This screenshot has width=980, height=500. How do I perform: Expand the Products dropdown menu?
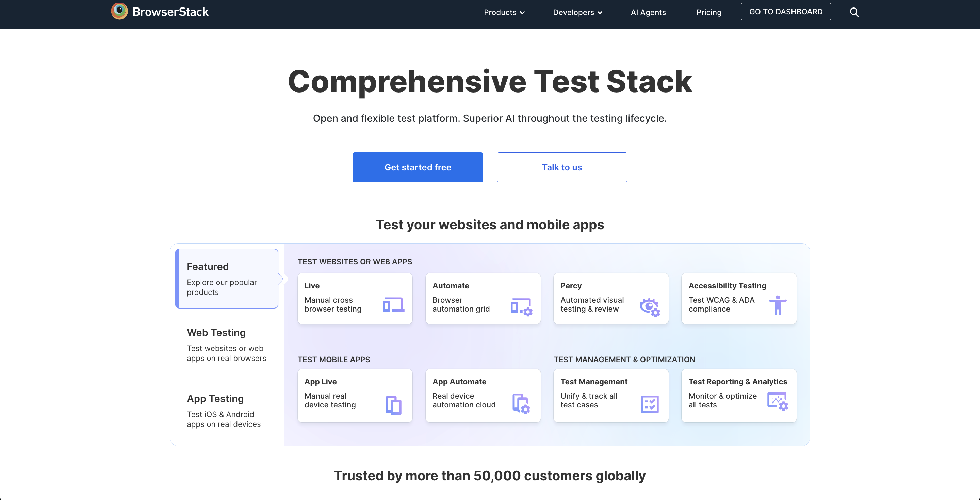pyautogui.click(x=504, y=12)
